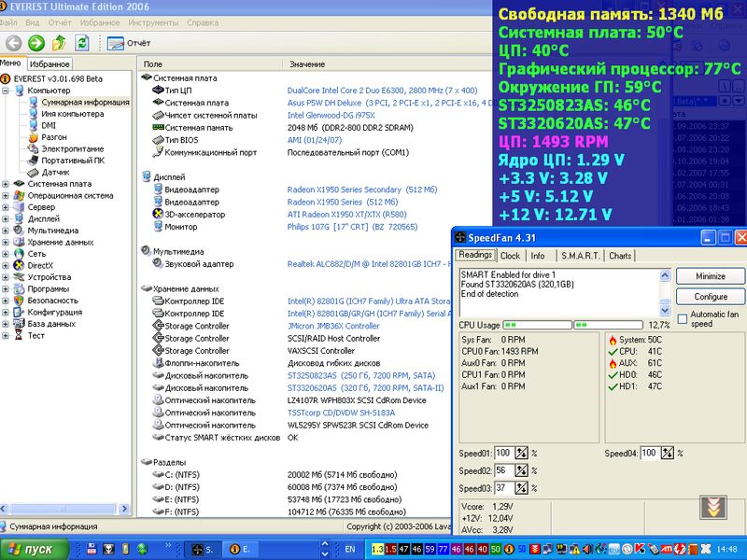
Task: Collapse the Компьютер tree node
Action: (6, 91)
